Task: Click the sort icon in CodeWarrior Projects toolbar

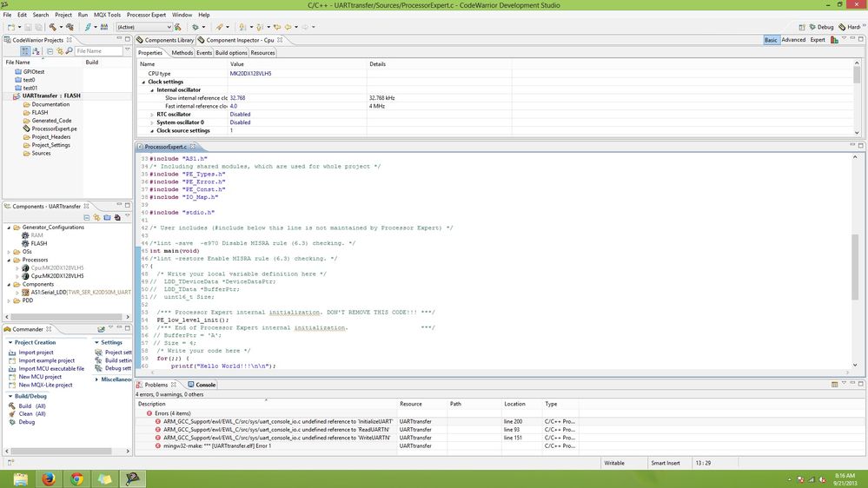Action: coord(36,51)
